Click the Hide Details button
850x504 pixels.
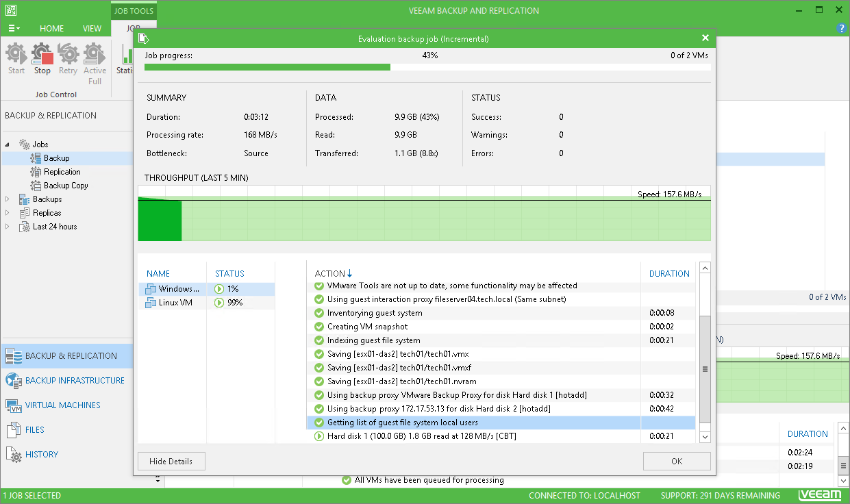click(171, 462)
